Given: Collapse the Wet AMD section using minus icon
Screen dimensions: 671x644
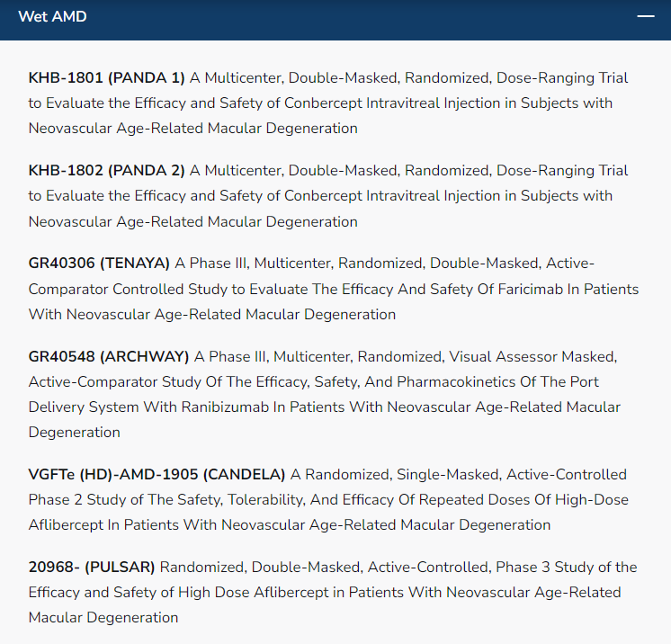Looking at the screenshot, I should pyautogui.click(x=645, y=17).
